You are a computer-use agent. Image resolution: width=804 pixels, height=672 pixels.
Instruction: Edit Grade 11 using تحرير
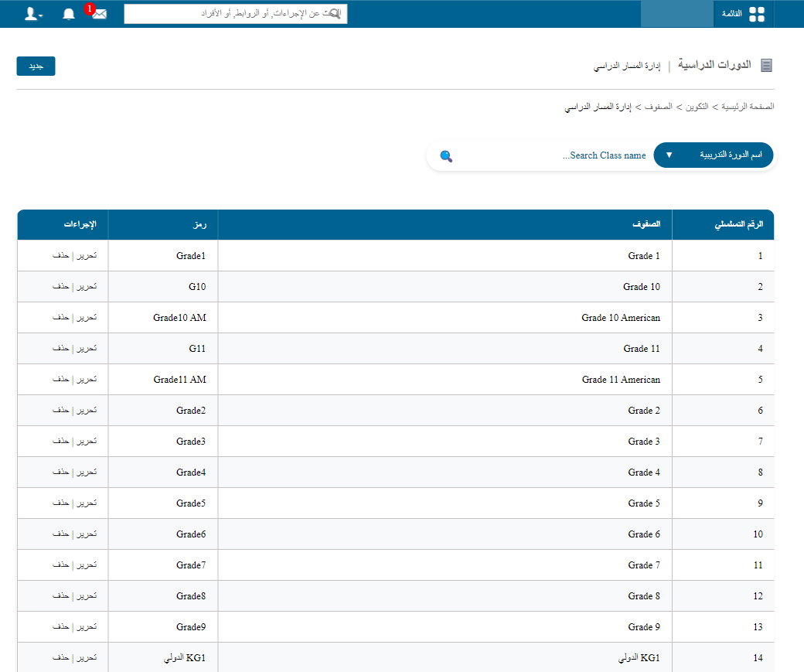[87, 348]
